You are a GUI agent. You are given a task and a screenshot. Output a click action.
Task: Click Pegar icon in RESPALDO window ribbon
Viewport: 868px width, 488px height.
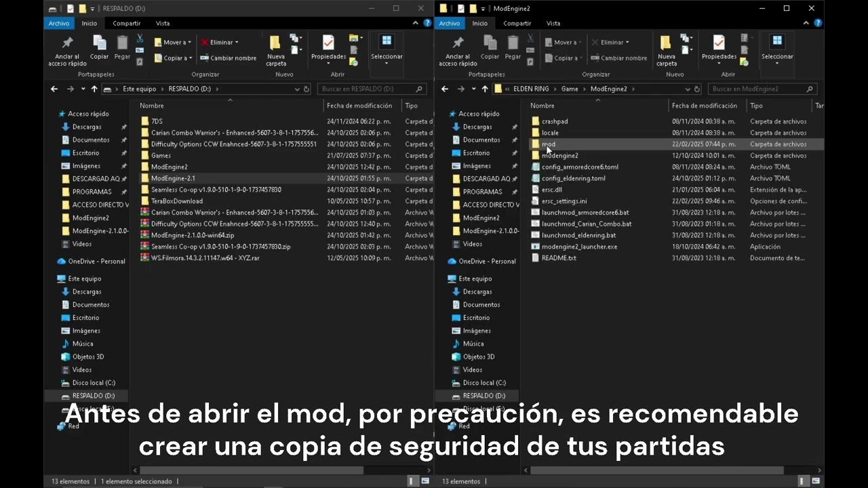[122, 47]
